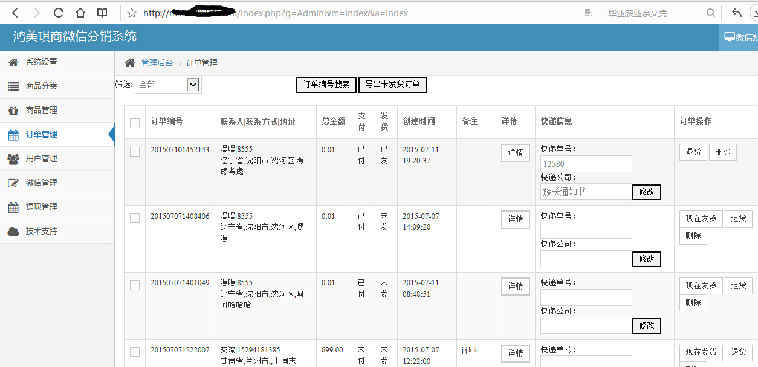The width and height of the screenshot is (758, 367).
Task: Click the people icon for 用户管理 in sidebar
Action: click(14, 159)
